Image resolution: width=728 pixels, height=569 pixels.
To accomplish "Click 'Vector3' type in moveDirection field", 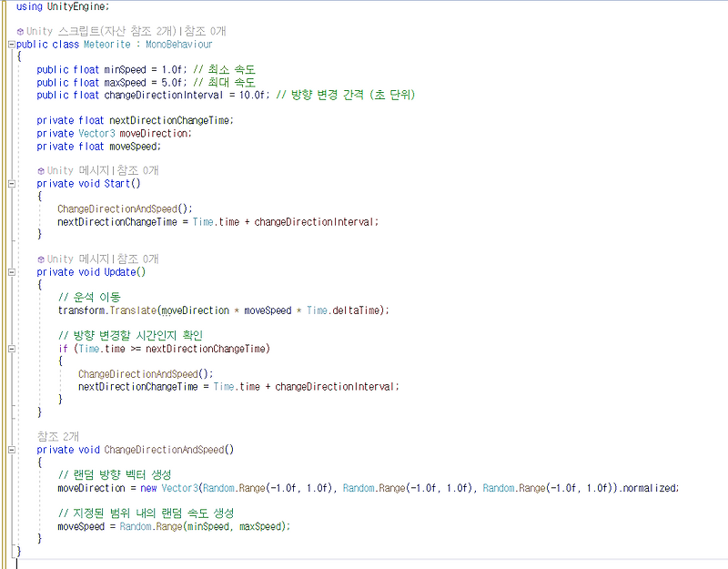I will click(96, 133).
